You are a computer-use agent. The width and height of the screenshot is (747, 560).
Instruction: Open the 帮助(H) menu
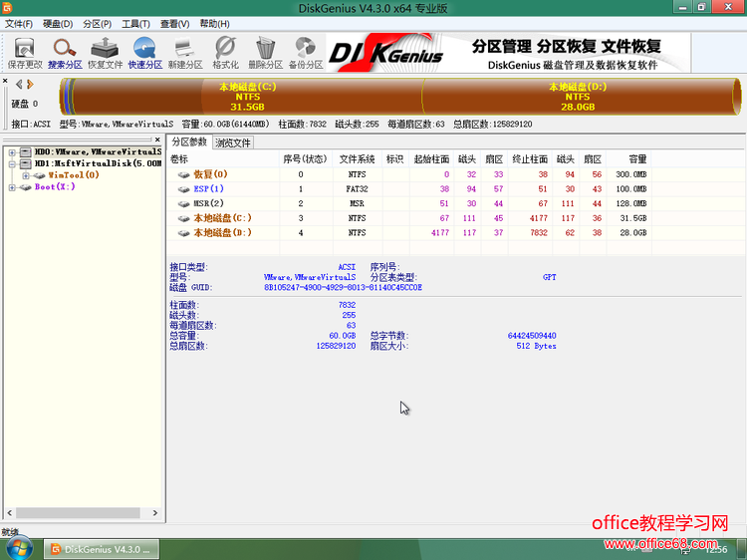point(214,24)
